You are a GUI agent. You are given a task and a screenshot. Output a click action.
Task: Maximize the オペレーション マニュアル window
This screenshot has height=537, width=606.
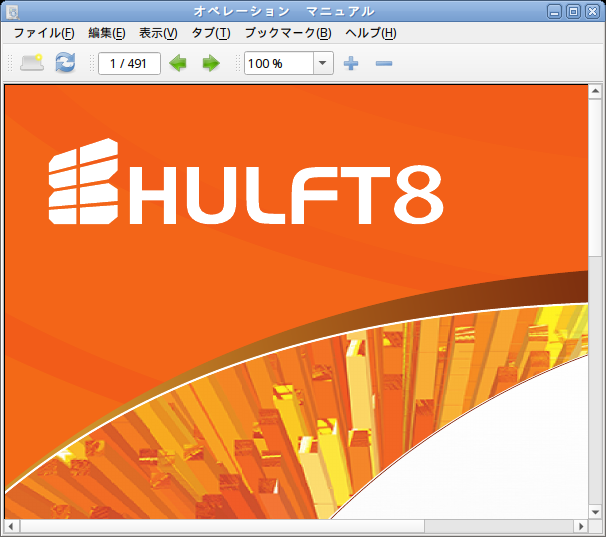pos(574,12)
